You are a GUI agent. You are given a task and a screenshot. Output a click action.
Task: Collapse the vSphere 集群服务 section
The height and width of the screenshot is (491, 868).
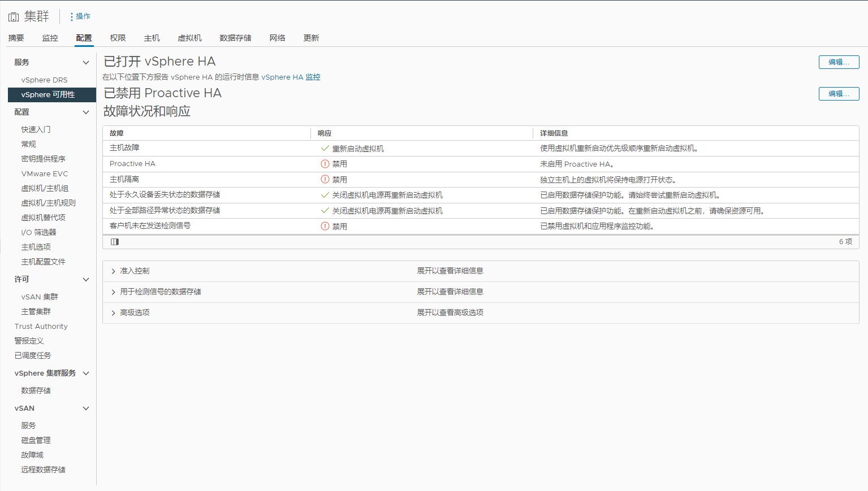click(86, 373)
